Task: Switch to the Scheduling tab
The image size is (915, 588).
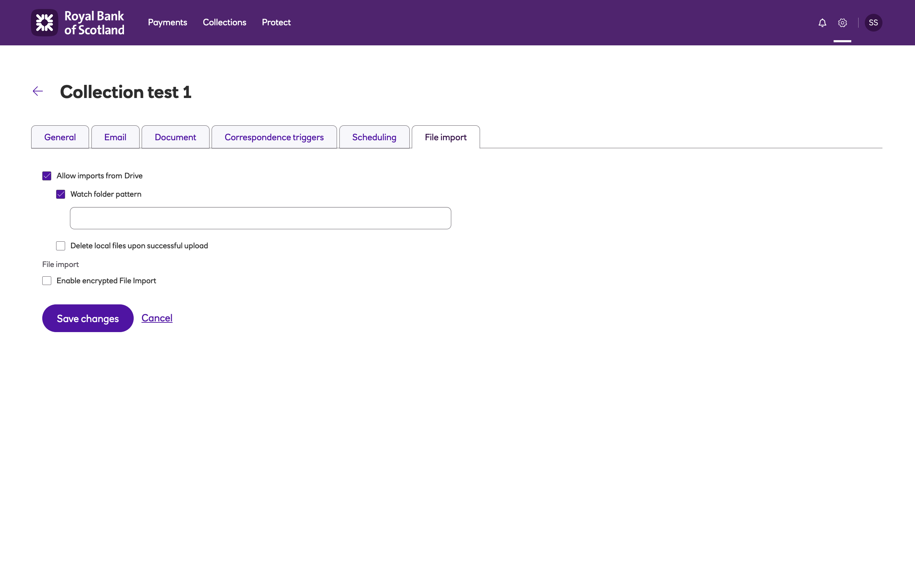Action: tap(374, 137)
